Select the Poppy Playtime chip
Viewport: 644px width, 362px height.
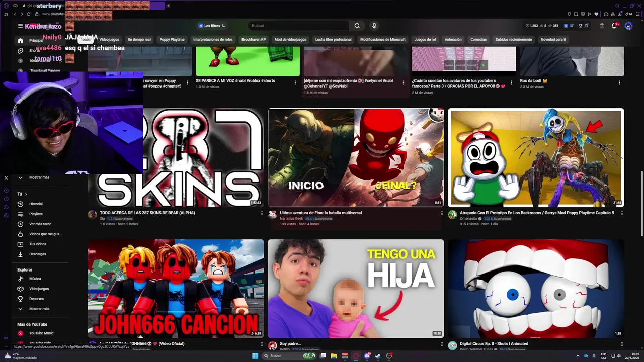click(172, 39)
